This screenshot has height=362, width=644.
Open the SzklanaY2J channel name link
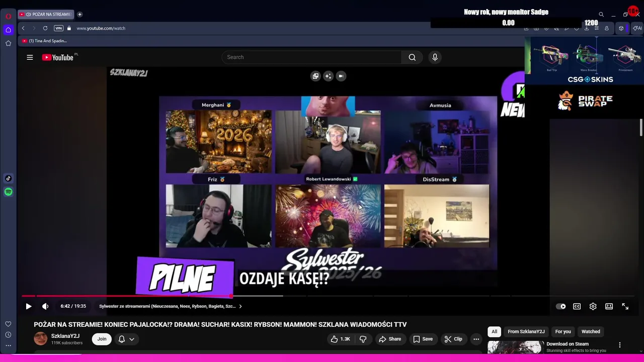[65, 336]
